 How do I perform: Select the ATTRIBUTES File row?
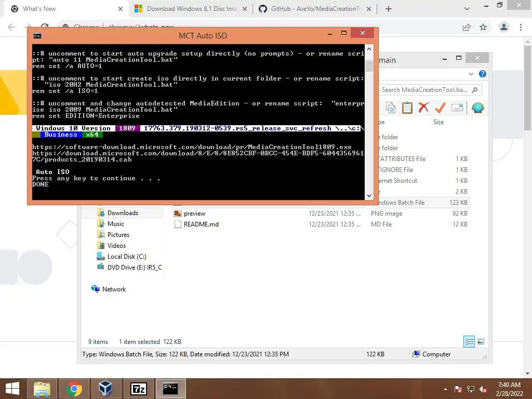click(x=423, y=159)
